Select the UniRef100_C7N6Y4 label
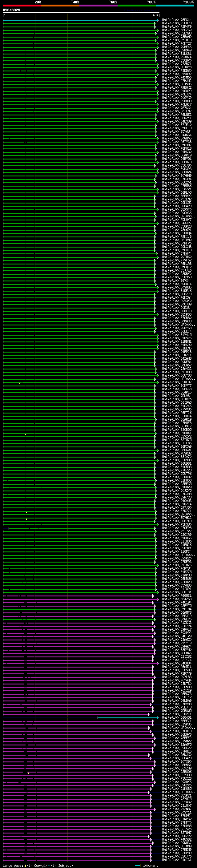The height and width of the screenshot is (868, 197). (176, 254)
